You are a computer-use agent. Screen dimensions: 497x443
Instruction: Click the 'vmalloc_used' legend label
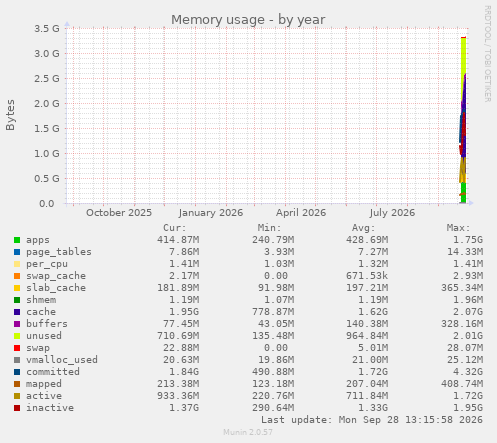pyautogui.click(x=62, y=360)
